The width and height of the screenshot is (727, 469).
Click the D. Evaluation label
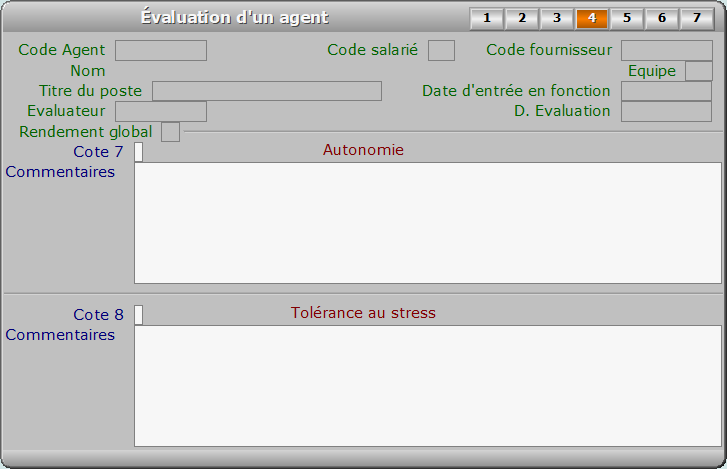tap(562, 111)
